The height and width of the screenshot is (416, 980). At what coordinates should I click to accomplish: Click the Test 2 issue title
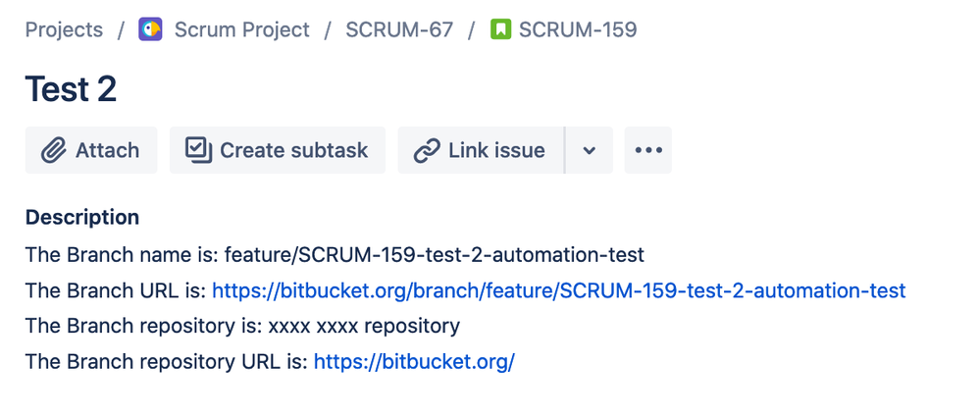[x=71, y=89]
